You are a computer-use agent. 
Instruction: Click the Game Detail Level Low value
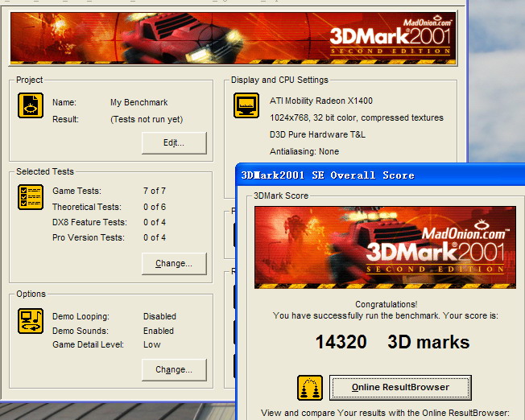coord(151,344)
